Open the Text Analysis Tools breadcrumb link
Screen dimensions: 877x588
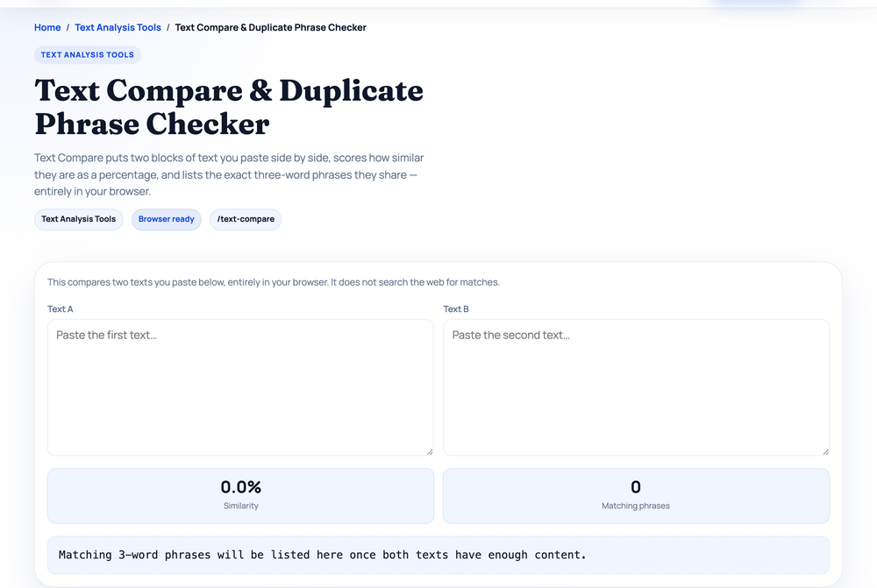[x=118, y=27]
